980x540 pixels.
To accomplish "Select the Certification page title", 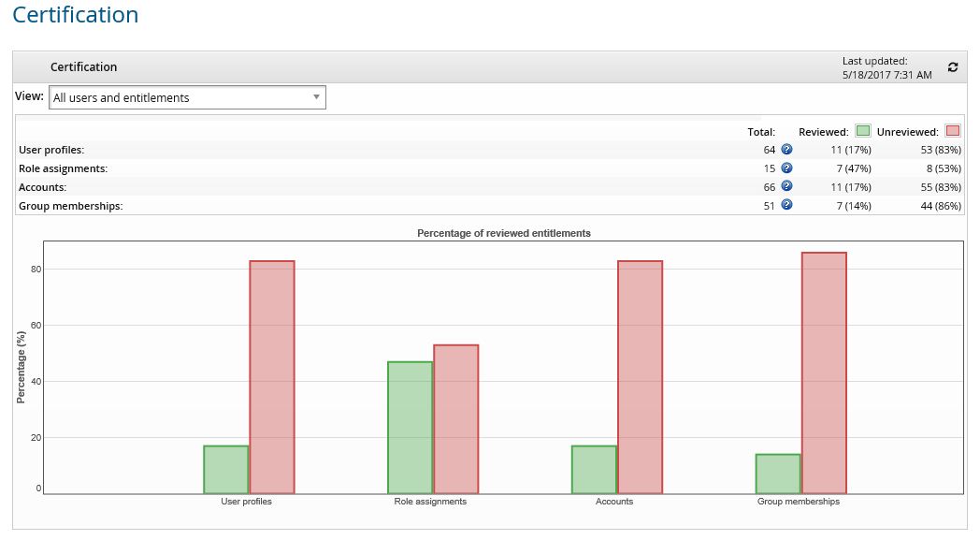I will tap(74, 15).
